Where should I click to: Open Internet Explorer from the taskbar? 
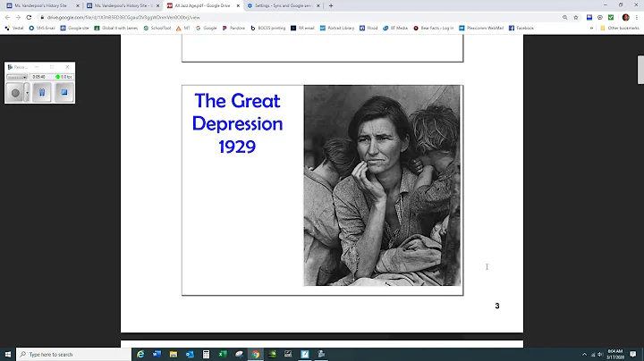tap(140, 354)
